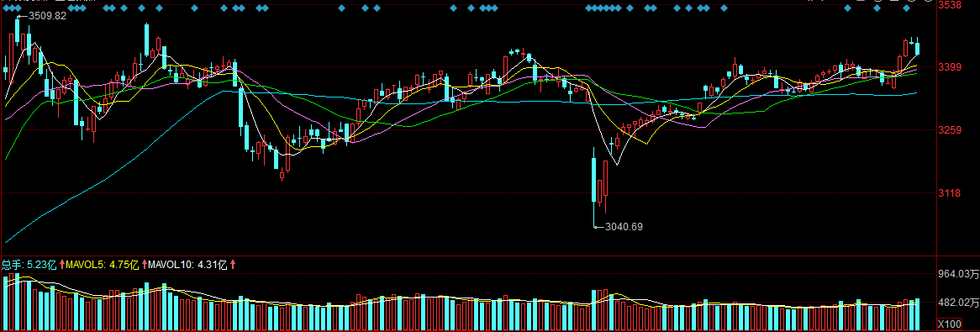Click the 3509.82 highest price label

[48, 16]
